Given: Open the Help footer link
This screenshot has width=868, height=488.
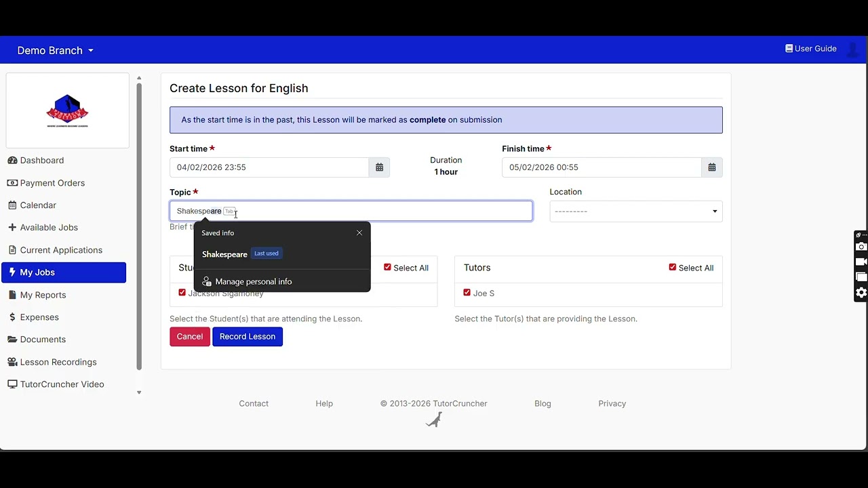Looking at the screenshot, I should [x=324, y=403].
